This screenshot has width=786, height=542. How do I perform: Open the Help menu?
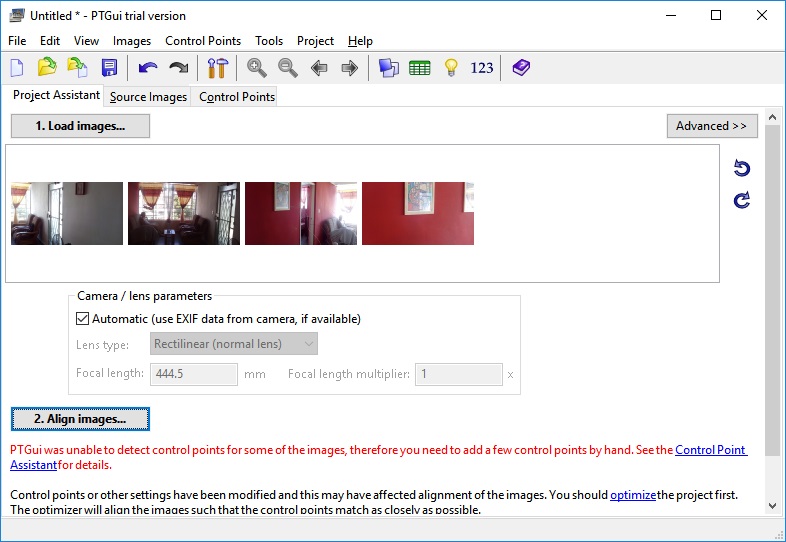[x=360, y=41]
